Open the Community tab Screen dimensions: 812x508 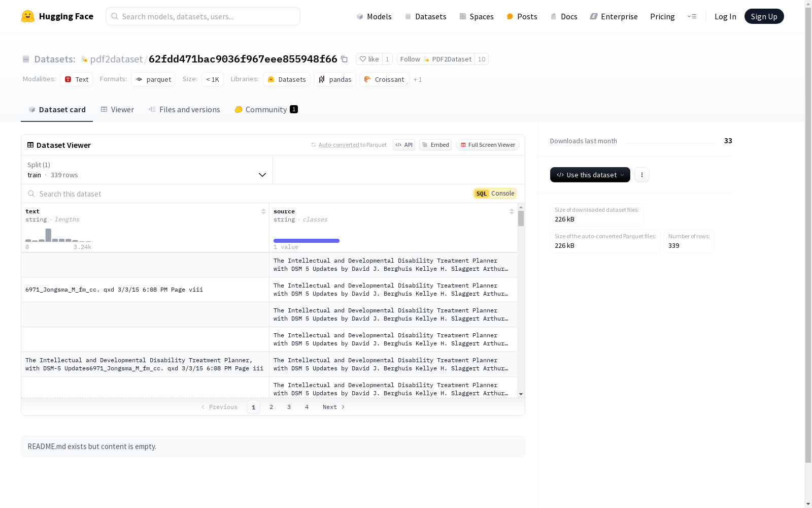(266, 110)
